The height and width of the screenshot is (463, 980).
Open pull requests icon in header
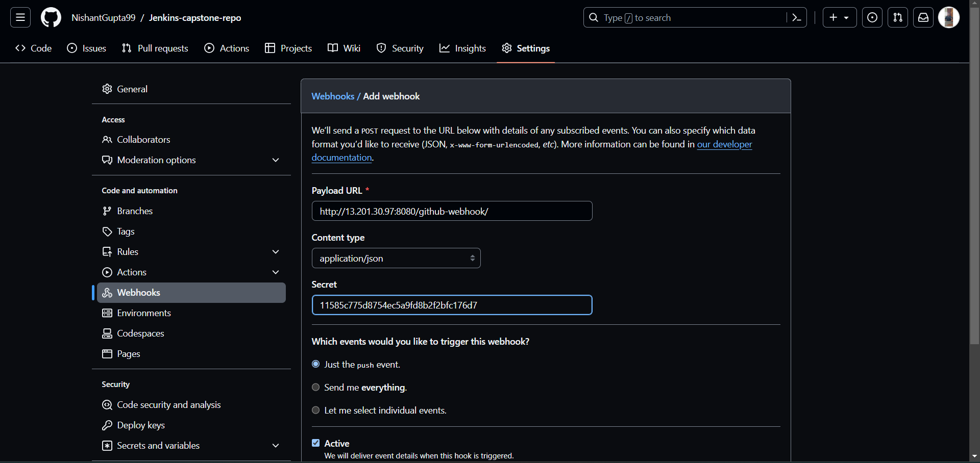[x=898, y=18]
